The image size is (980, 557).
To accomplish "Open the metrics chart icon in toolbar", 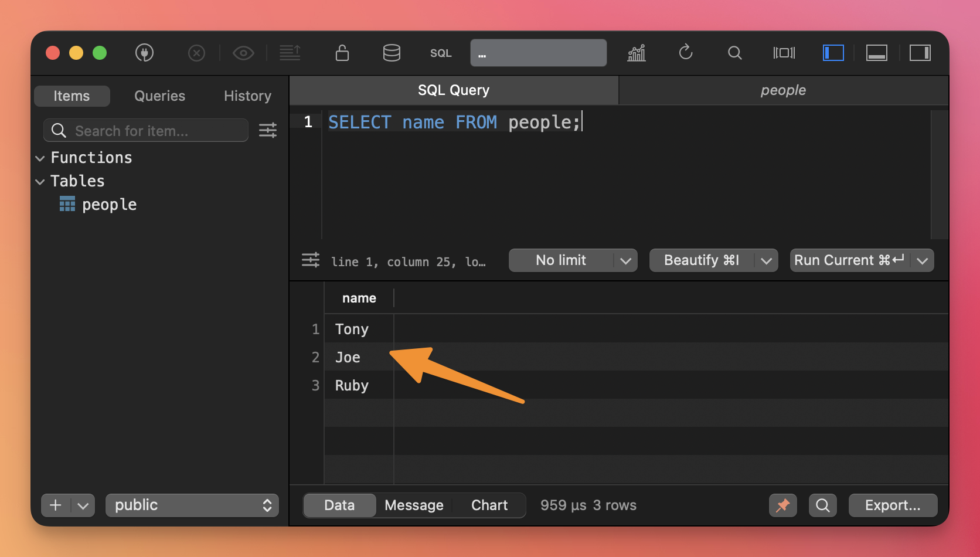I will [x=637, y=53].
